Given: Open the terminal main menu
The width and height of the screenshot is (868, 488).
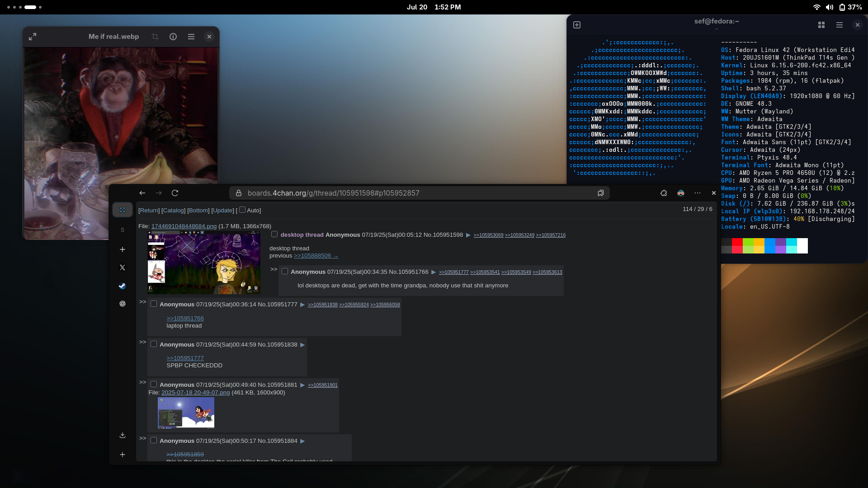Looking at the screenshot, I should click(840, 25).
